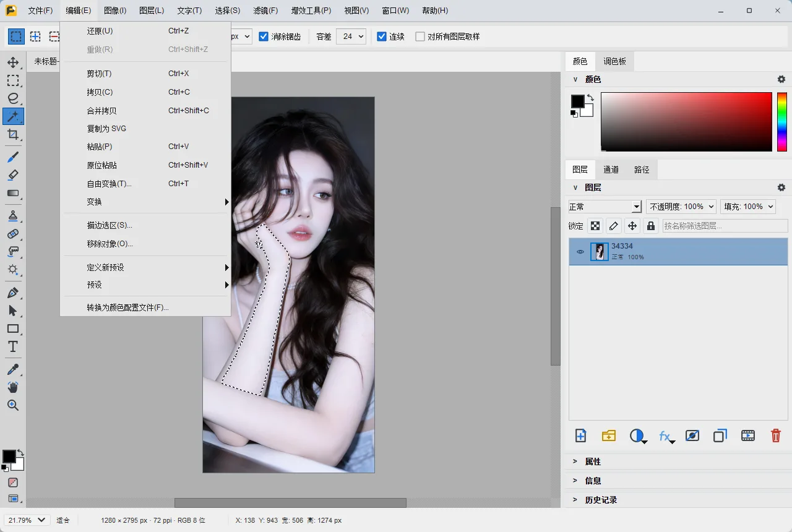The width and height of the screenshot is (792, 532).
Task: Select the Gradient tool
Action: pyautogui.click(x=13, y=193)
